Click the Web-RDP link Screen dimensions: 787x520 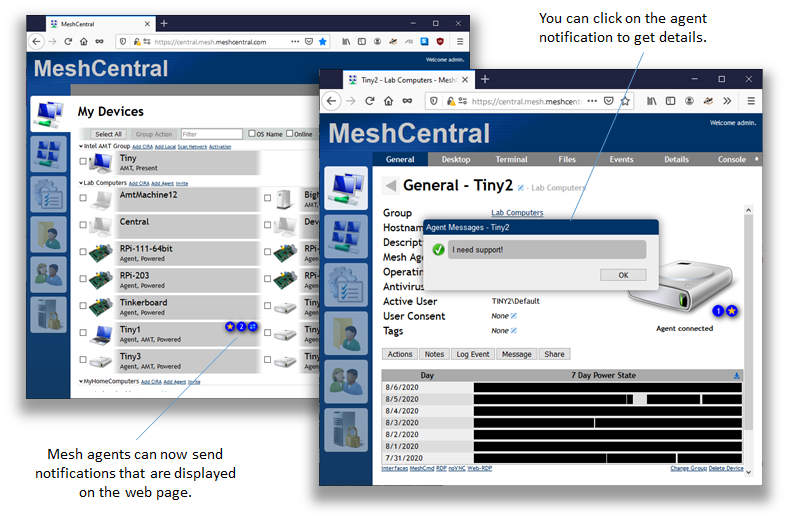[479, 468]
